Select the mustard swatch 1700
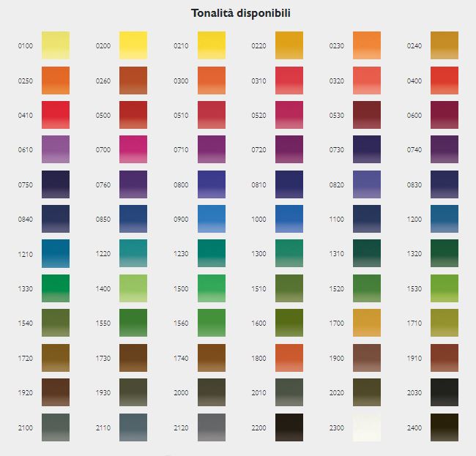The height and width of the screenshot is (456, 476). (x=367, y=323)
